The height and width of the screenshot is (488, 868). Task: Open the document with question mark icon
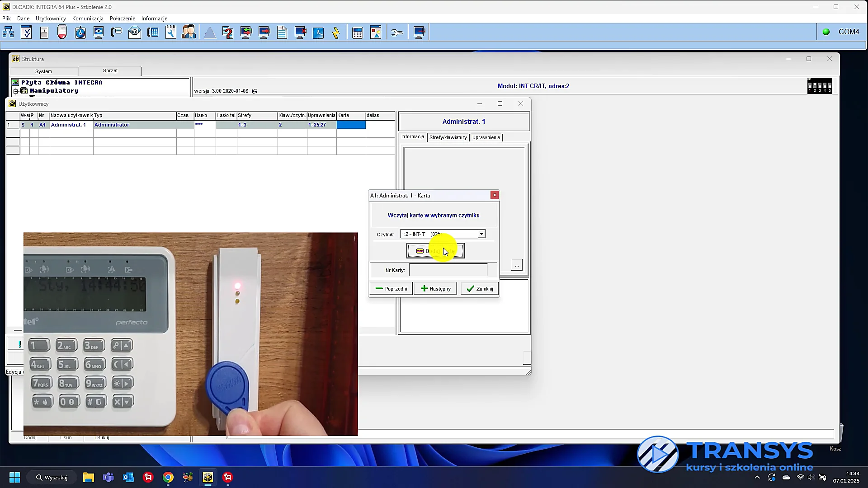click(x=228, y=32)
